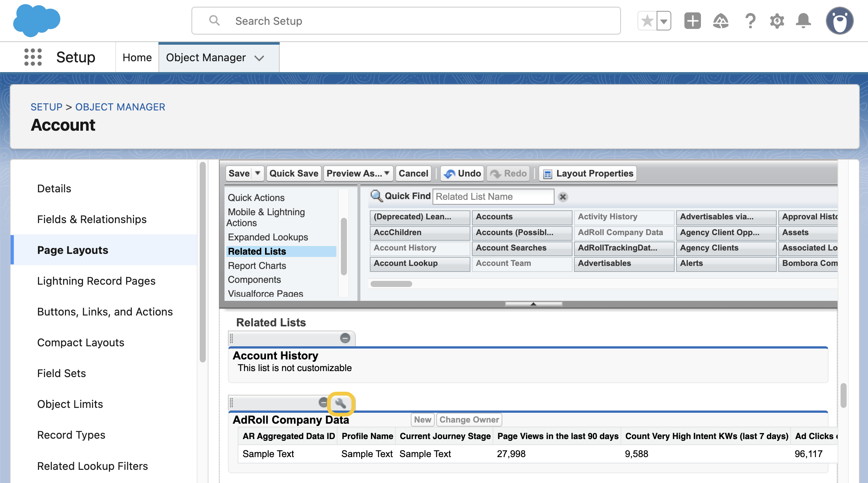Image resolution: width=868 pixels, height=483 pixels.
Task: Open Compact Layouts in the sidebar
Action: [104, 343]
